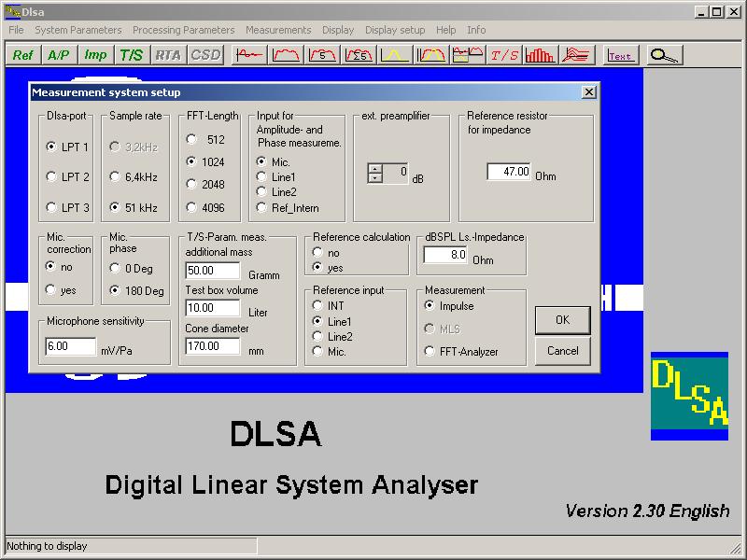The height and width of the screenshot is (560, 747).
Task: Click the split dual-graph display icon
Action: pos(468,55)
